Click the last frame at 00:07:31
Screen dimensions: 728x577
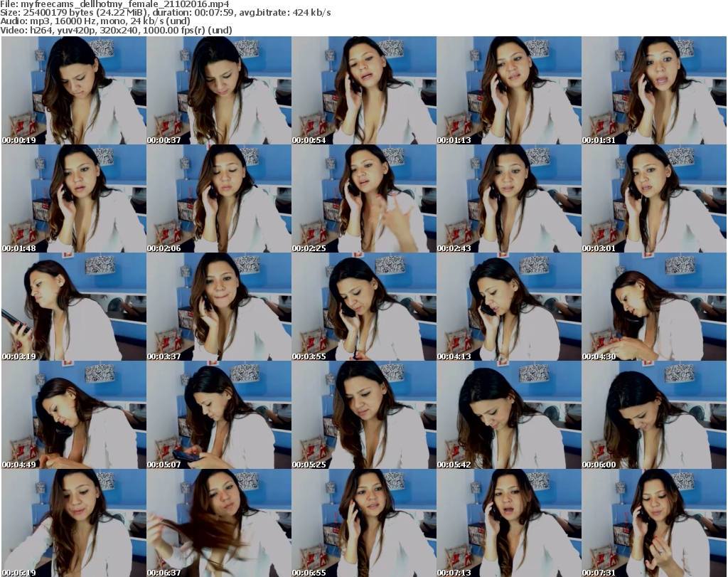(x=653, y=523)
